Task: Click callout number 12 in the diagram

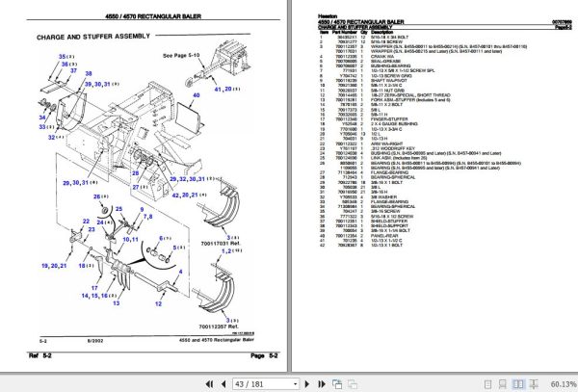Action: [158, 304]
